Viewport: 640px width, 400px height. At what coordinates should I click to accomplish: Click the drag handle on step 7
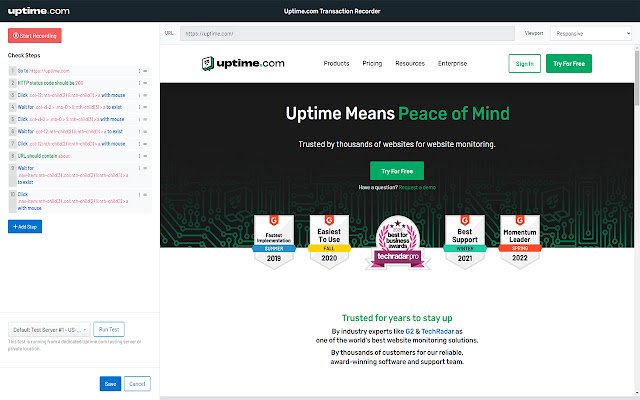[145, 144]
